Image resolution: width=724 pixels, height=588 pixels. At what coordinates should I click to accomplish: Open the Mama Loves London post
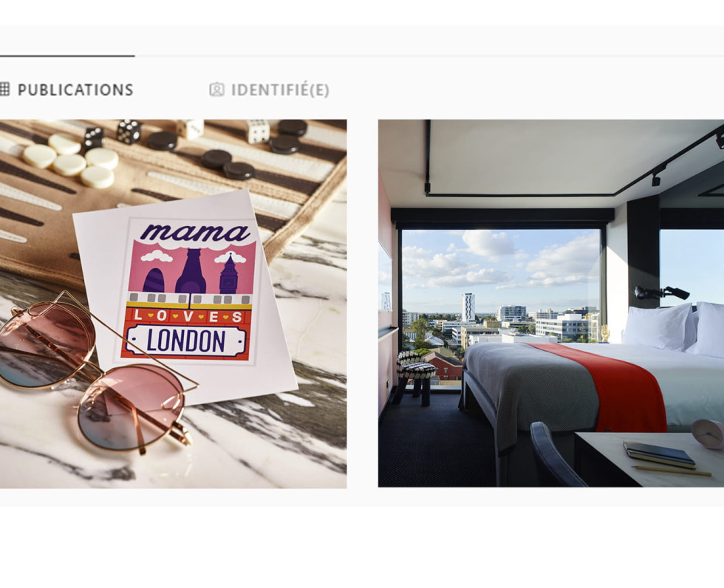coord(173,304)
